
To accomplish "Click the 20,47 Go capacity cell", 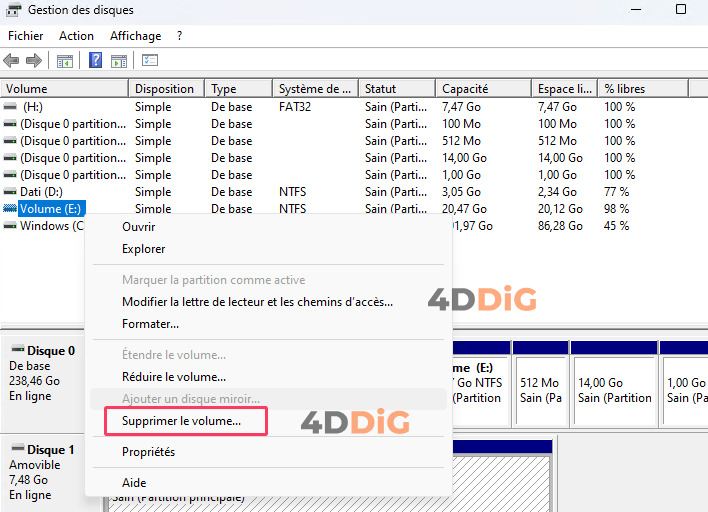I will [464, 209].
